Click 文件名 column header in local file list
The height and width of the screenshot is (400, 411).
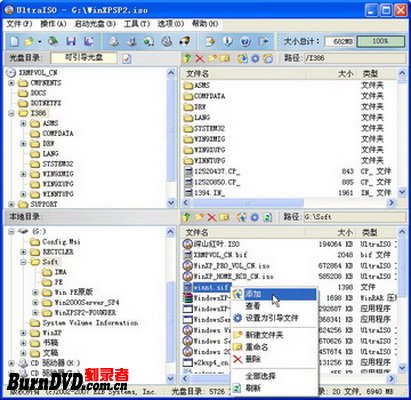coord(197,232)
